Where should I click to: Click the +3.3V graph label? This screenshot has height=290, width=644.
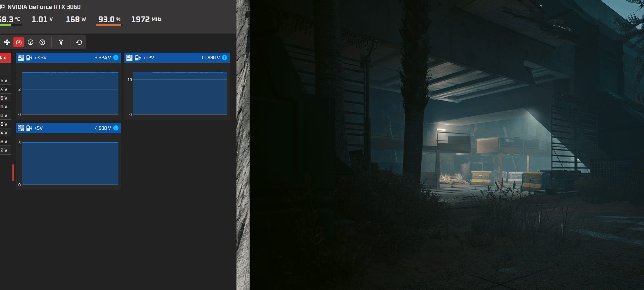pyautogui.click(x=40, y=58)
